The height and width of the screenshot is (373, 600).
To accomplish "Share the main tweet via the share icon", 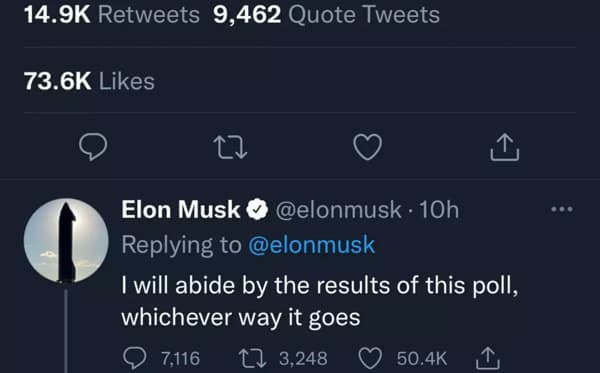I will 505,147.
